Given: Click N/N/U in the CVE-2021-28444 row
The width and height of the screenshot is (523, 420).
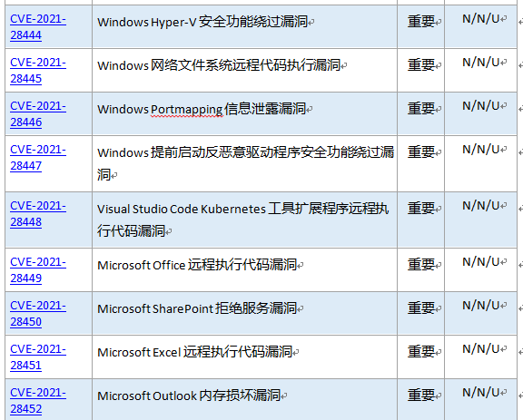Looking at the screenshot, I should (x=480, y=19).
